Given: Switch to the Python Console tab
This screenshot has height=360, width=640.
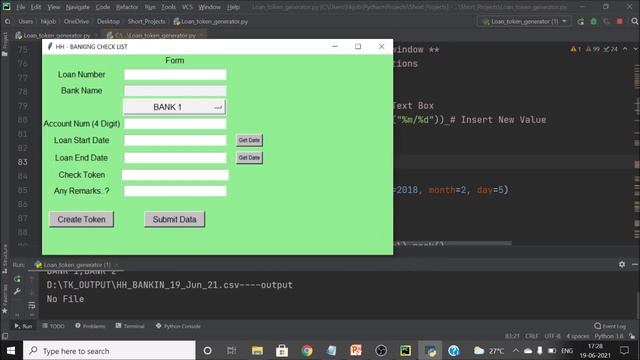Looking at the screenshot, I should click(x=178, y=326).
